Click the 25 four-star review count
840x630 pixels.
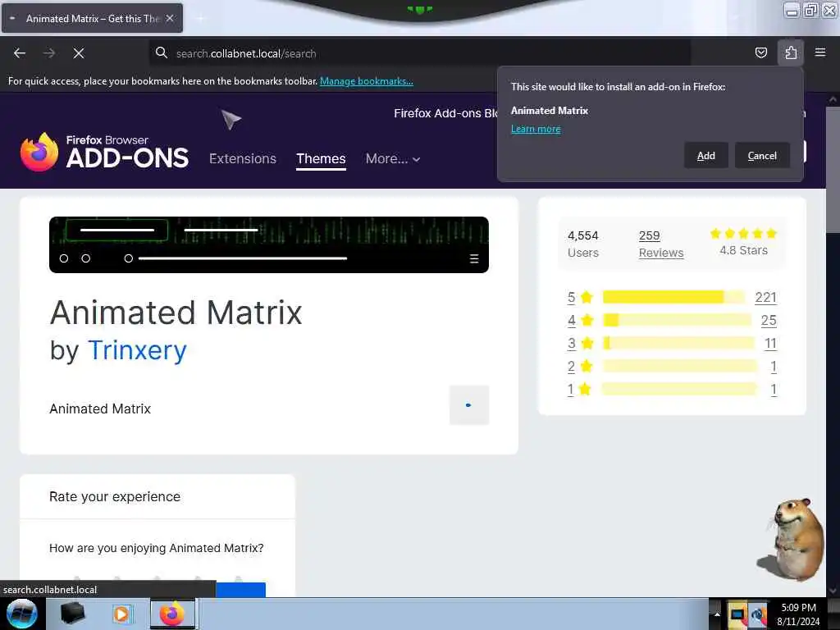click(x=768, y=320)
